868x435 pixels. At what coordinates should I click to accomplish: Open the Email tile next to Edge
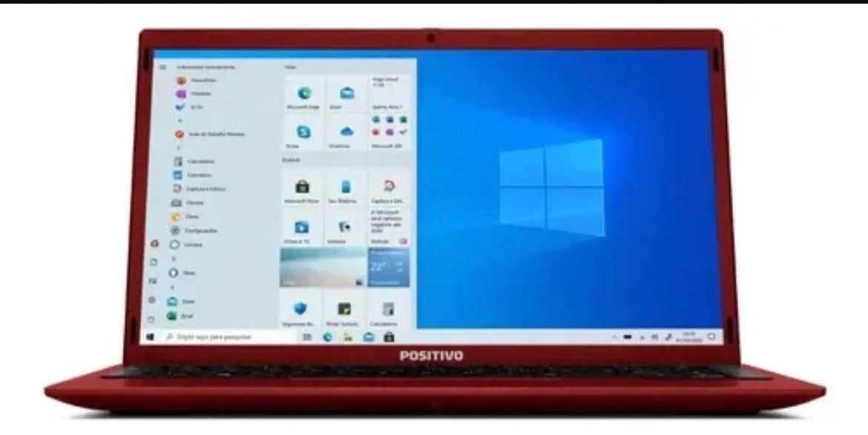pyautogui.click(x=346, y=94)
